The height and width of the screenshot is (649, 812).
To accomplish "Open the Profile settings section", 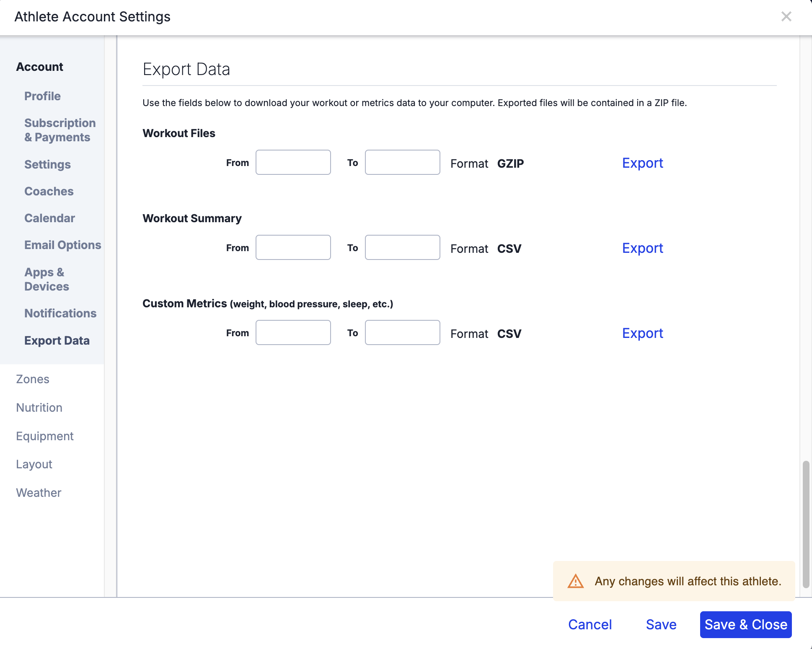I will [42, 96].
